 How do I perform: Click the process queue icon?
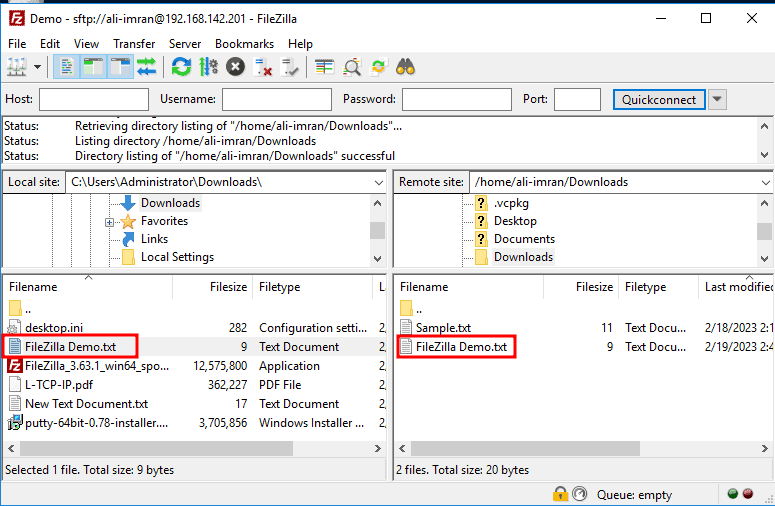pos(208,67)
